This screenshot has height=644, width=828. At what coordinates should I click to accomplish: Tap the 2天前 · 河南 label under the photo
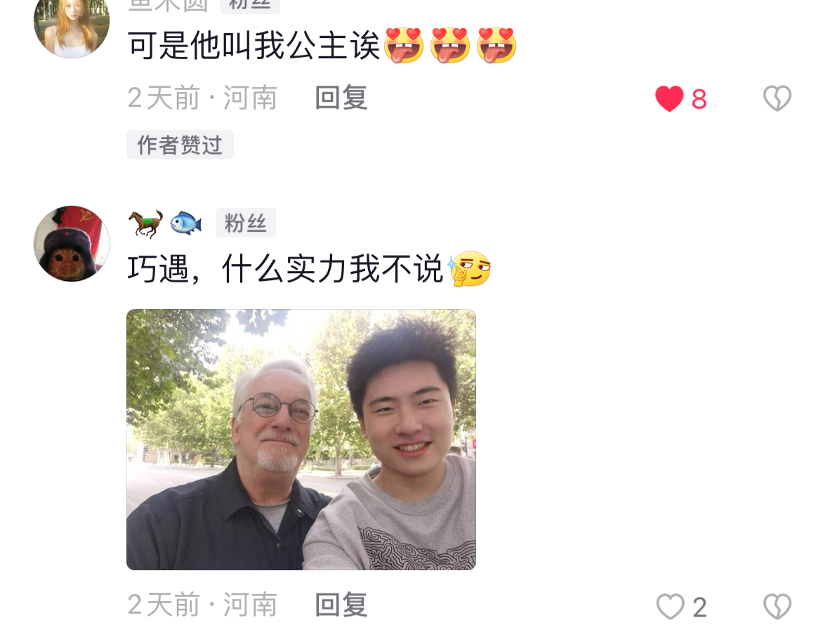pos(202,605)
